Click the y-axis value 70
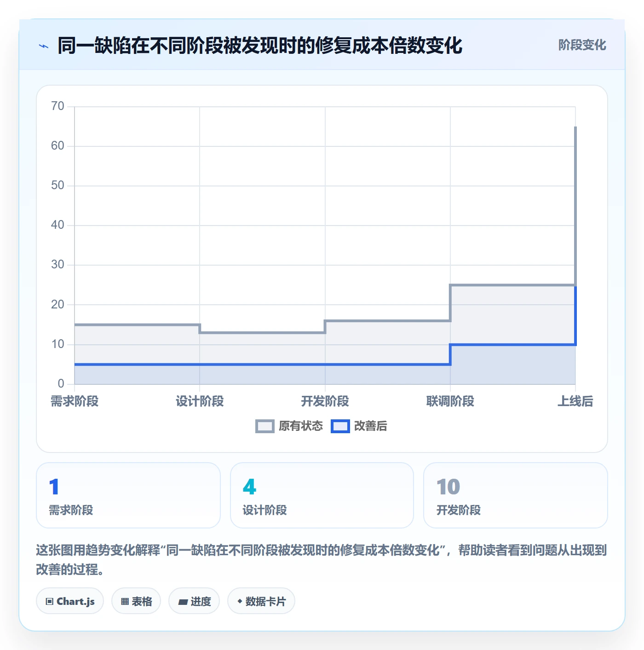The width and height of the screenshot is (644, 650). [57, 106]
